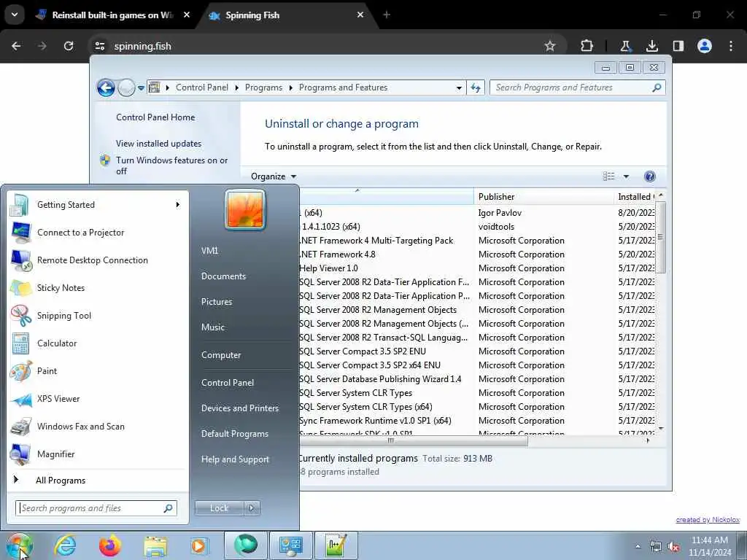Click the Windows Start orb
Viewport: 747px width, 560px height.
pos(20,545)
